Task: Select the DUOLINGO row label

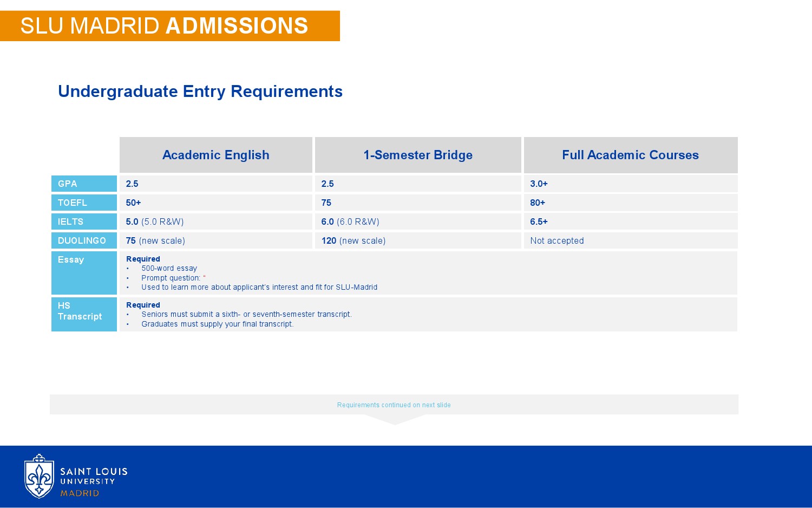Action: (84, 240)
